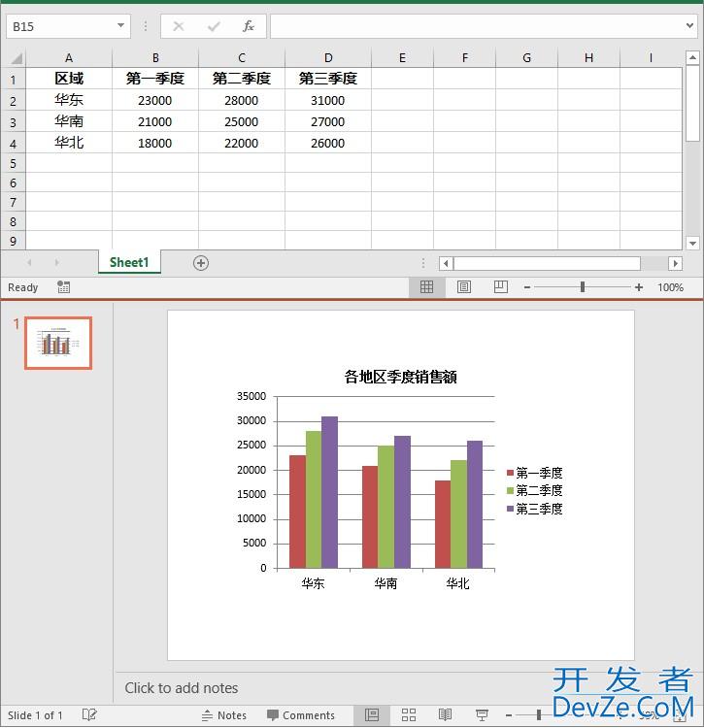Add a new sheet with plus icon

pyautogui.click(x=201, y=263)
